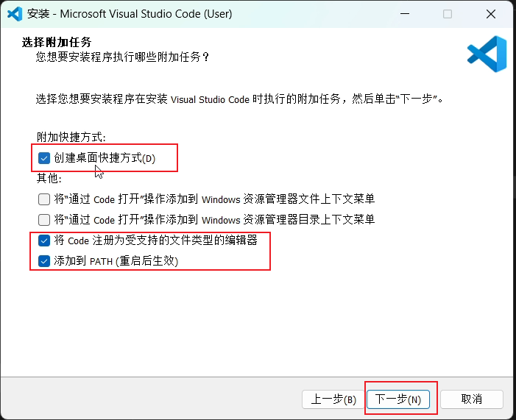Click the 您想要安装程序执行哪些附加任务？ subtitle
The height and width of the screenshot is (420, 516).
click(122, 57)
